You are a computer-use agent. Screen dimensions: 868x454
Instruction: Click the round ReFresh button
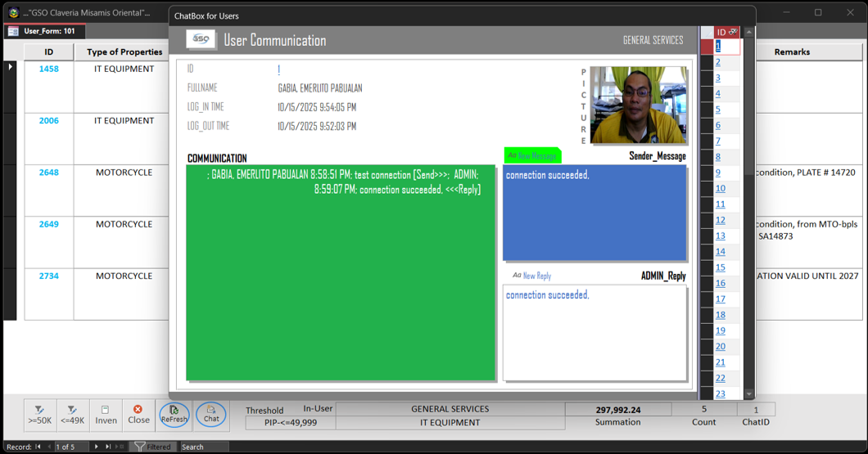[x=174, y=415]
